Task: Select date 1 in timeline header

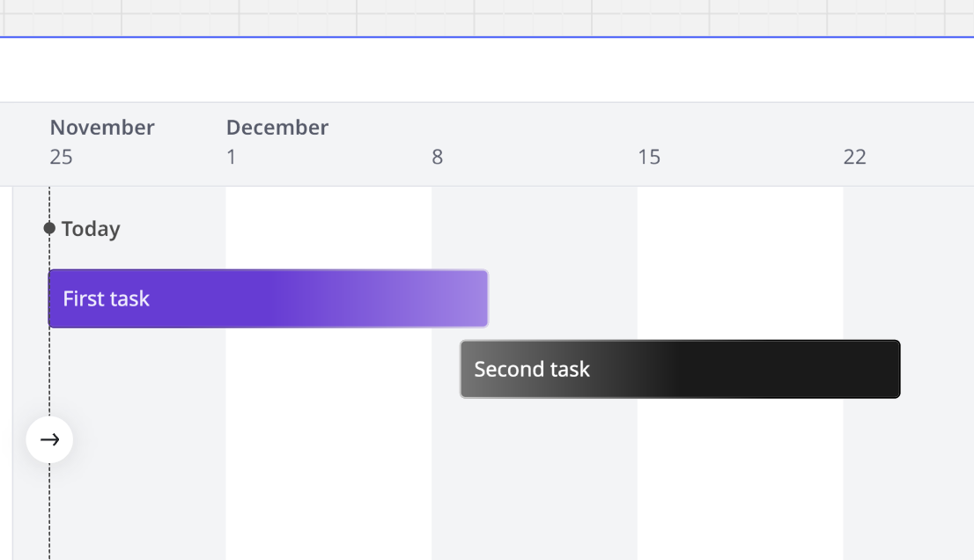Action: (232, 157)
